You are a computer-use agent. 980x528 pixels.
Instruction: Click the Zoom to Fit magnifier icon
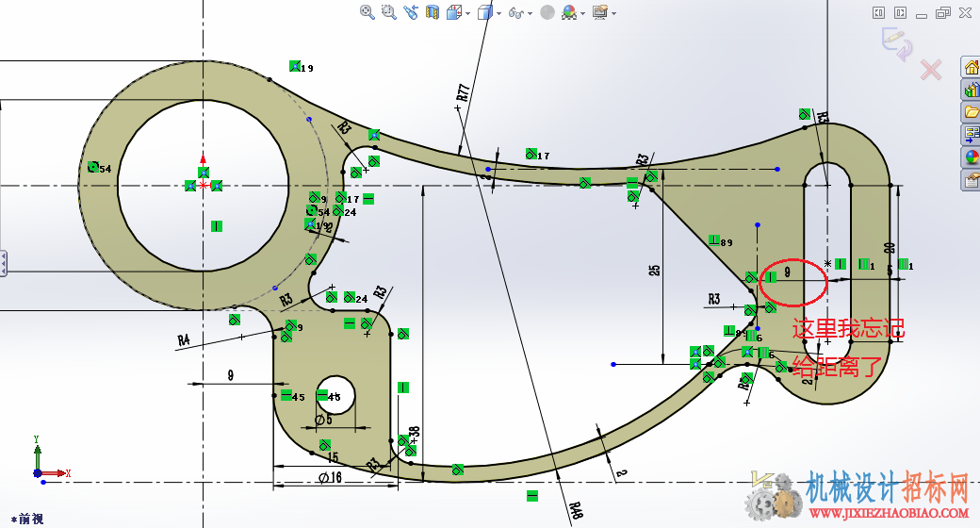pos(367,12)
